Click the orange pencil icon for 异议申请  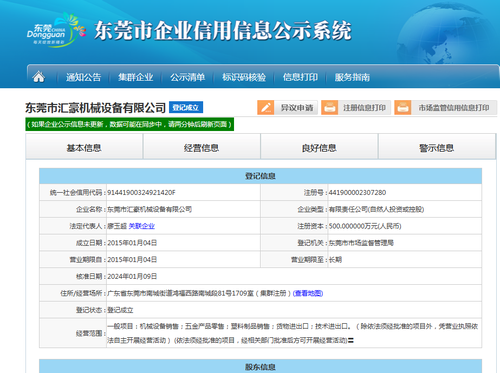266,108
